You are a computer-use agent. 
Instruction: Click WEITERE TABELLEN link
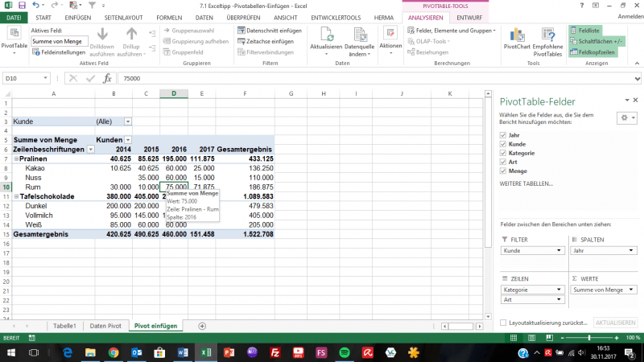pyautogui.click(x=526, y=184)
